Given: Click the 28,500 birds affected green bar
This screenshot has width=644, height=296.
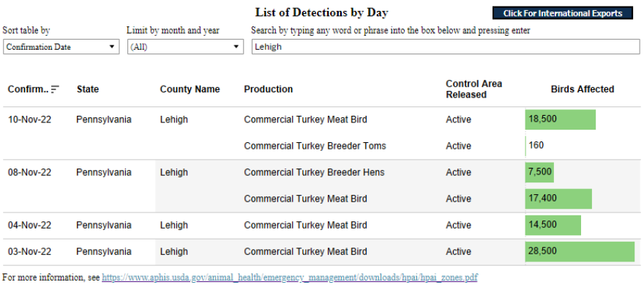Looking at the screenshot, I should (580, 251).
